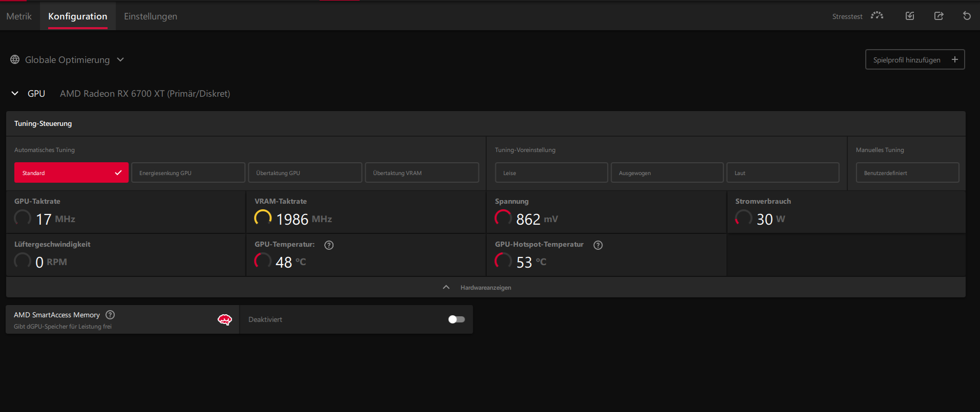Switch to the Einstellungen tab
The image size is (980, 412).
[151, 16]
